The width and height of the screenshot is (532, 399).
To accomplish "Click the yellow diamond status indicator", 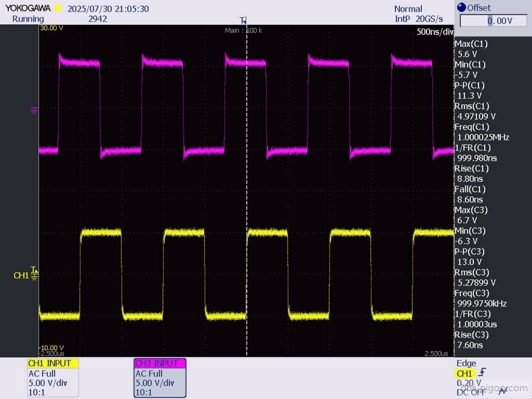I will point(58,8).
